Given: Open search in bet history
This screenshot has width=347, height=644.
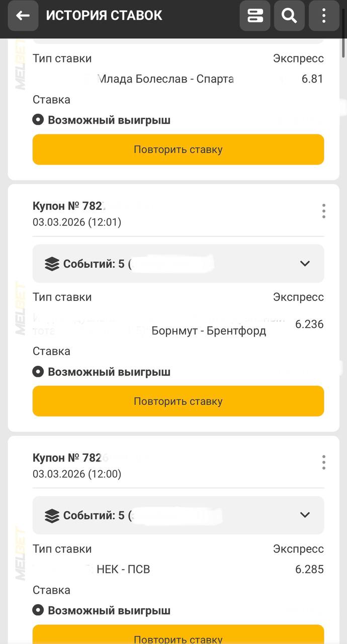Looking at the screenshot, I should (289, 16).
